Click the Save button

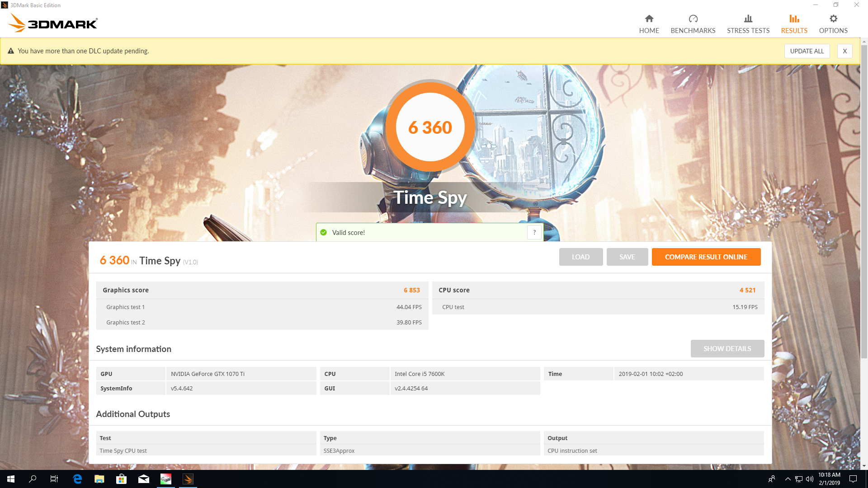(x=627, y=257)
